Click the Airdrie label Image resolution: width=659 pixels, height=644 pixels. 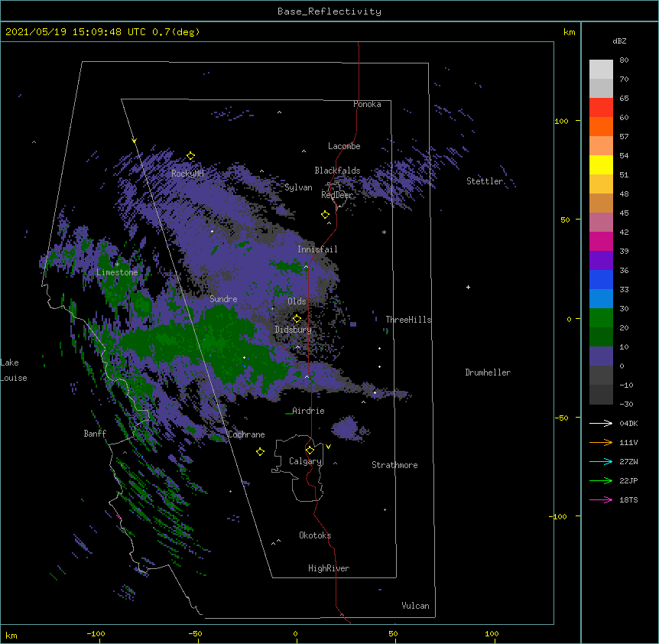309,411
